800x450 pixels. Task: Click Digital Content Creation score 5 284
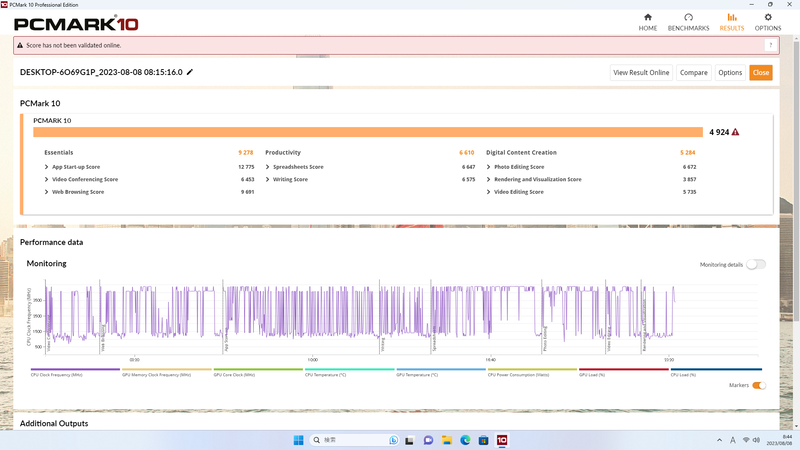coord(688,153)
